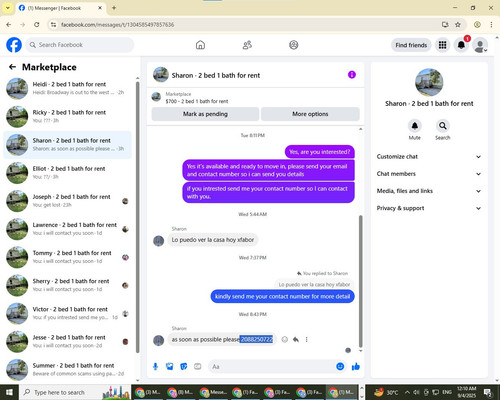Open the Facebook menu grid icon
The height and width of the screenshot is (400, 500).
pyautogui.click(x=442, y=45)
